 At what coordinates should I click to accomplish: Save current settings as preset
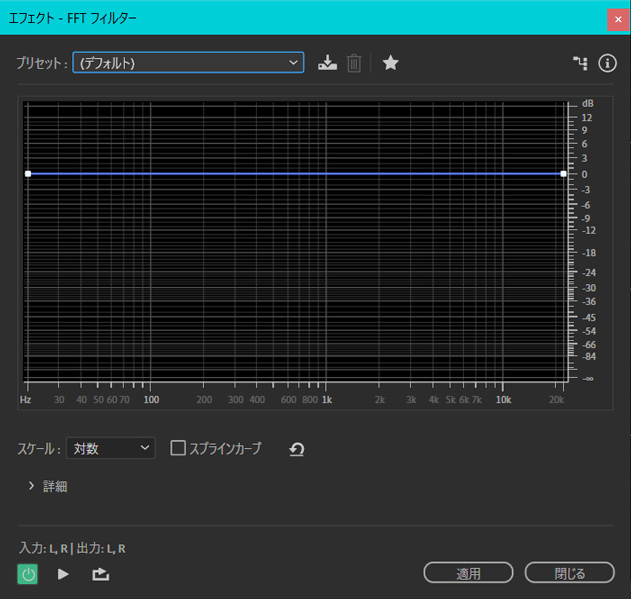(x=327, y=63)
